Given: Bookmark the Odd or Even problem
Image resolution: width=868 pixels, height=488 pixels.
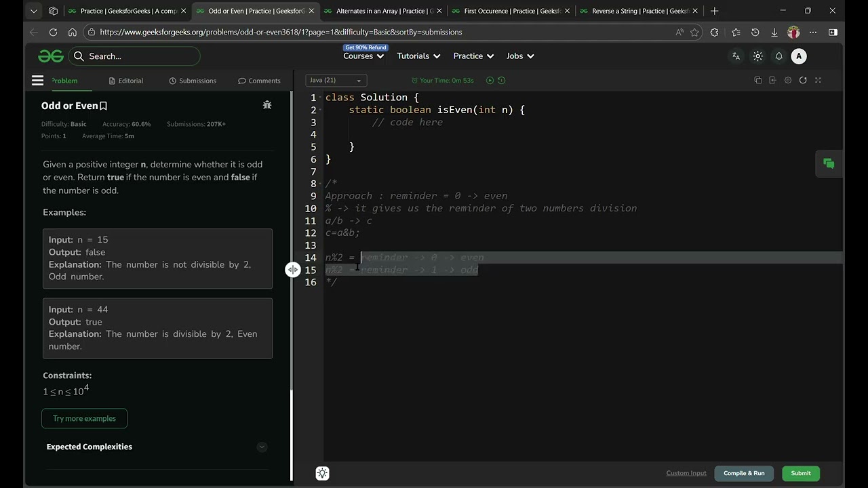Looking at the screenshot, I should point(104,106).
